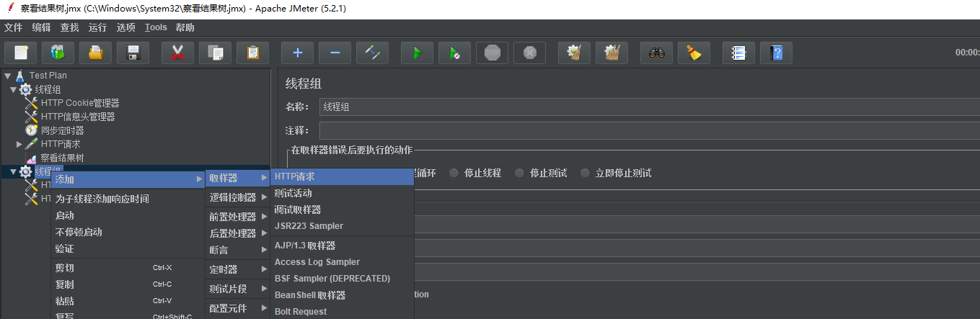980x319 pixels.
Task: Click 验证 in the context menu
Action: [x=128, y=248]
